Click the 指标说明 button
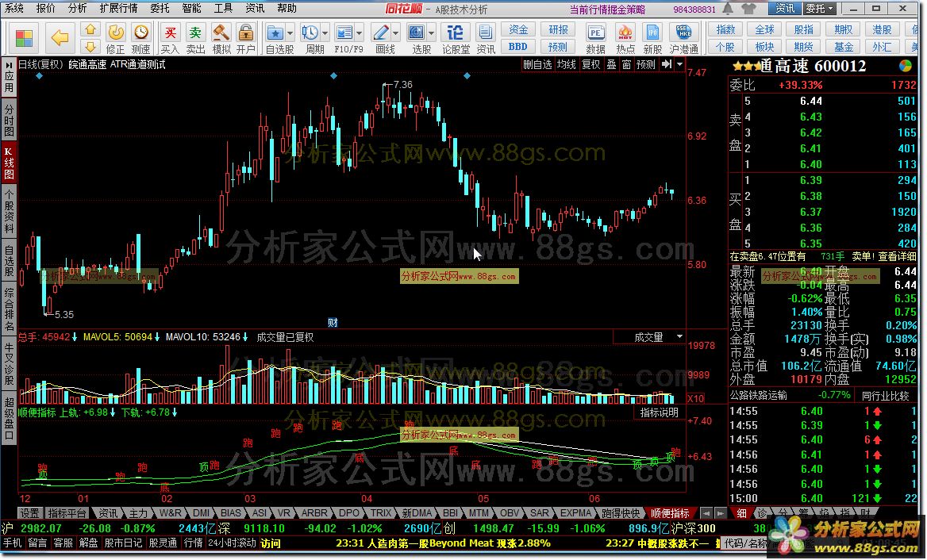927x560 pixels. coord(660,412)
